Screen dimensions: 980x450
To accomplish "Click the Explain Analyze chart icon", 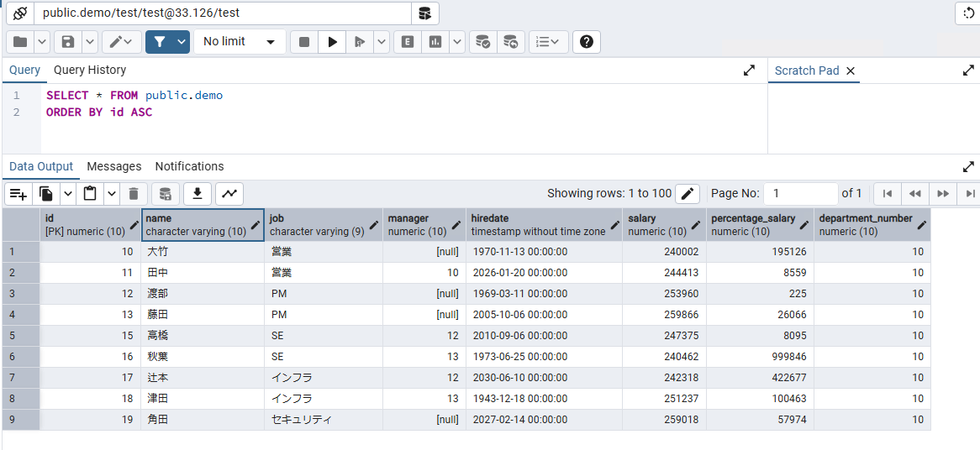I will point(435,42).
